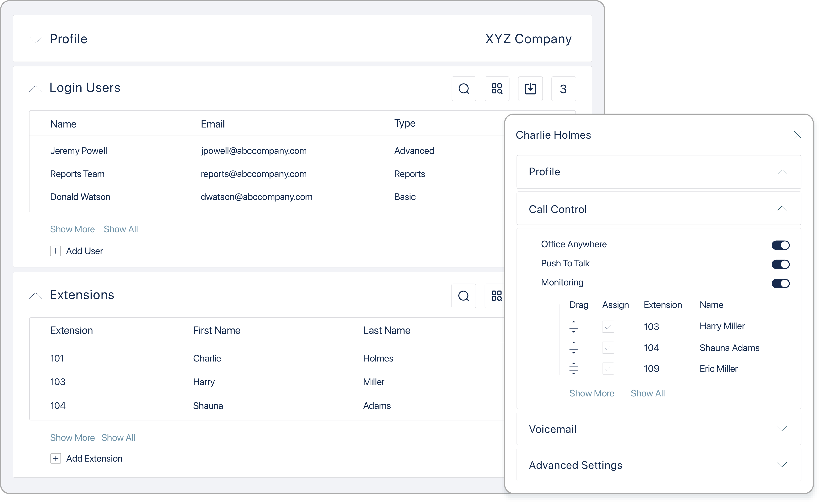The height and width of the screenshot is (504, 819).
Task: Grab the drag handle for Eric Miller
Action: [x=574, y=369]
